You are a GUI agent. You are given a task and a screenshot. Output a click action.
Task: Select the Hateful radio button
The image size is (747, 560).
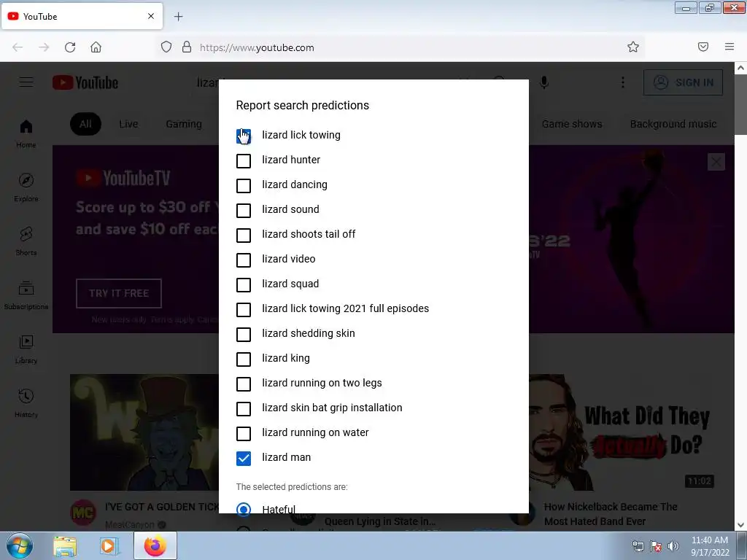coord(244,509)
